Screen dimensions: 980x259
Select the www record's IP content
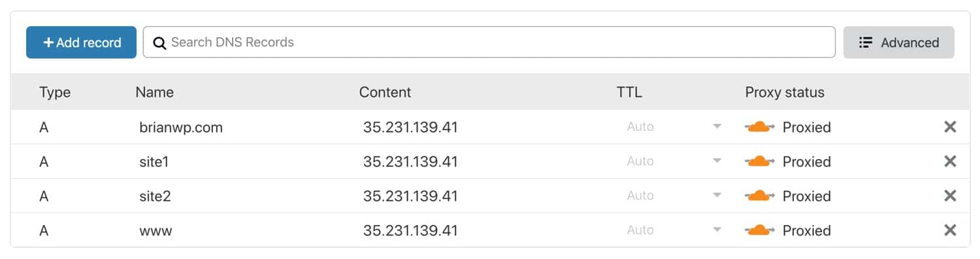click(410, 230)
